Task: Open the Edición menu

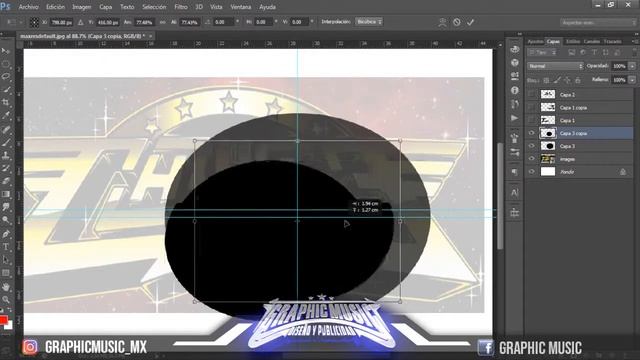Action: click(56, 7)
